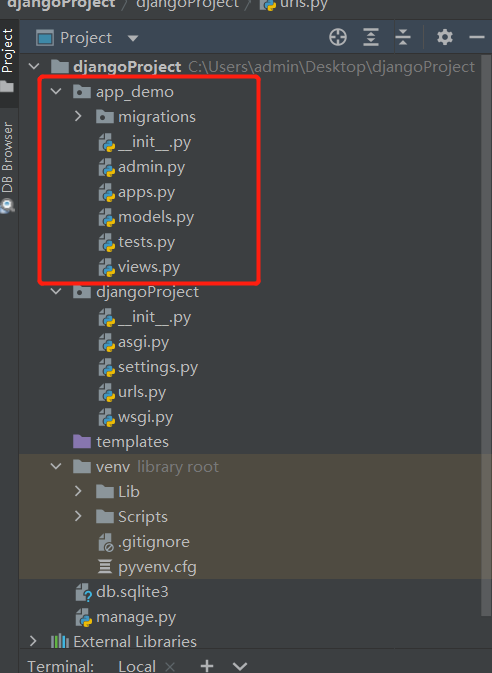The image size is (492, 673).
Task: Open the DB Browser side tab
Action: (7, 158)
